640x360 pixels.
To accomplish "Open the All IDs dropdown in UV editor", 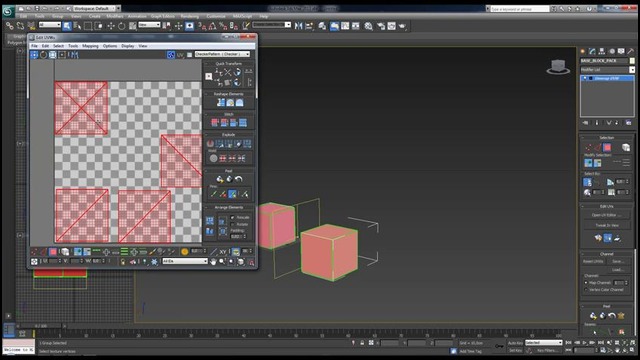I will click(x=185, y=261).
